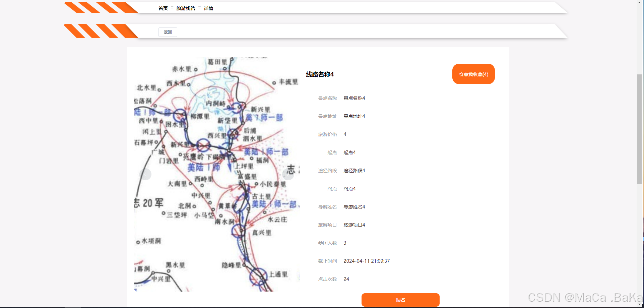This screenshot has width=644, height=308.
Task: Click the 旅游价格 label
Action: [x=327, y=134]
